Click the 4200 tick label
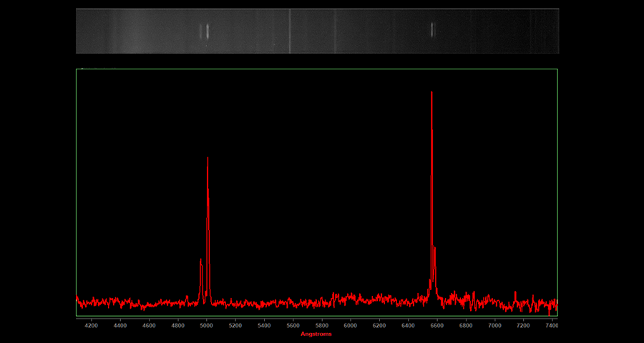 91,325
